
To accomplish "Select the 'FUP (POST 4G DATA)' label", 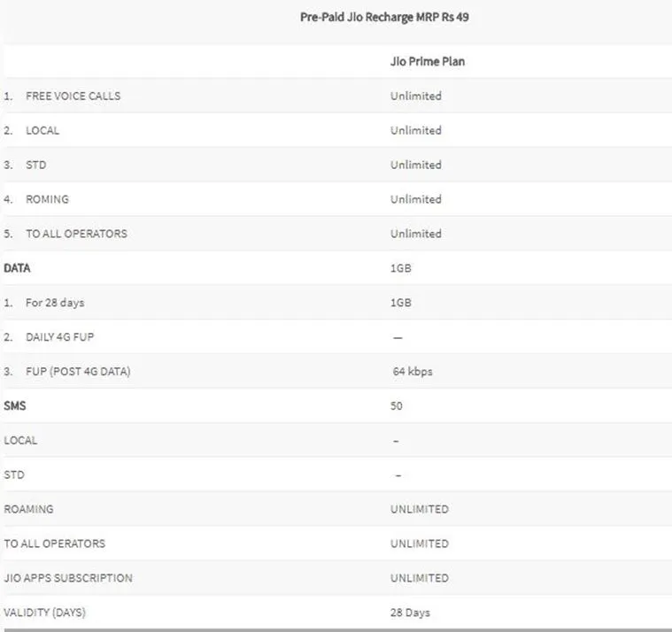I will [78, 371].
